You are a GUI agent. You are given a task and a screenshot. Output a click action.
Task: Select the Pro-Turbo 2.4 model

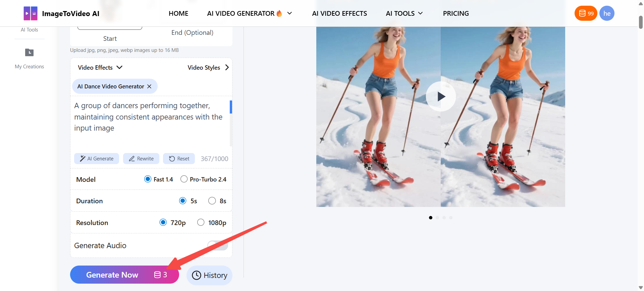[x=184, y=179]
